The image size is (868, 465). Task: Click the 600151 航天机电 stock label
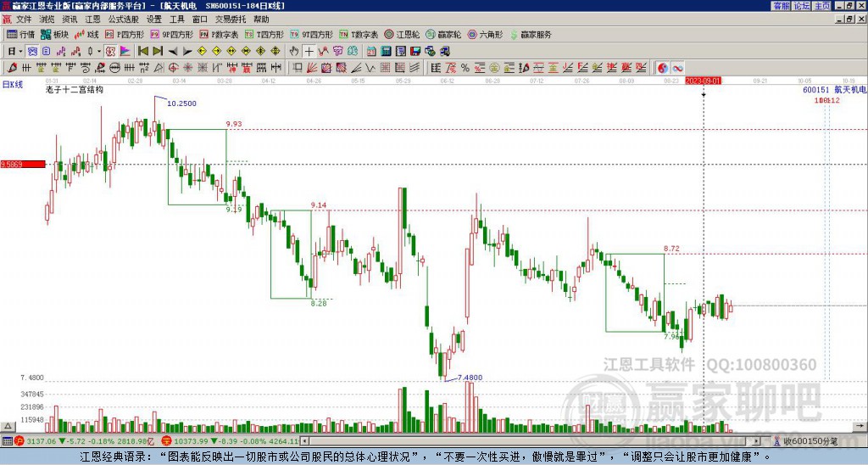pos(834,89)
